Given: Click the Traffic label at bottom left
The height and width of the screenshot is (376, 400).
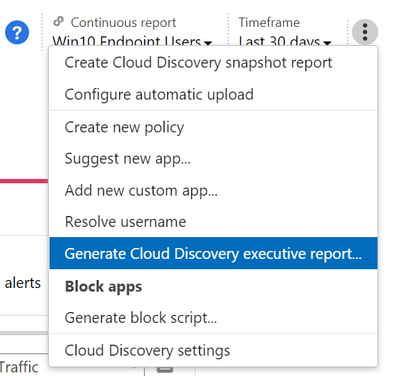Looking at the screenshot, I should (19, 367).
